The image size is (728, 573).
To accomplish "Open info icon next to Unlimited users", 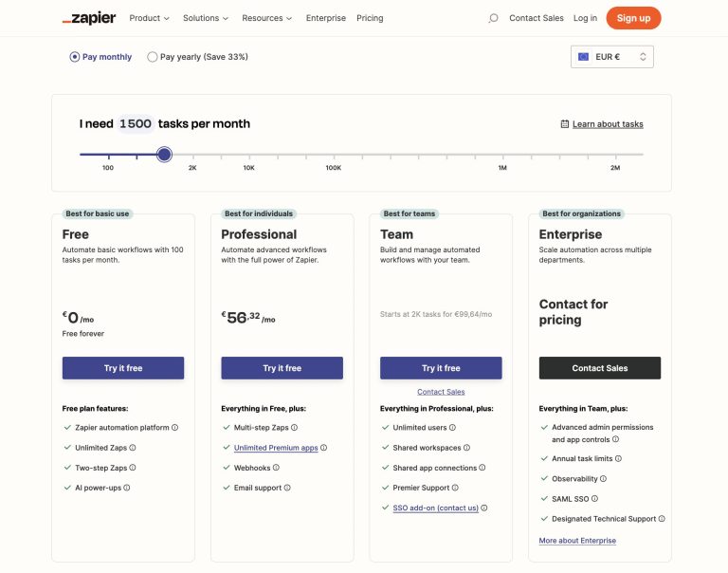I will [x=453, y=428].
